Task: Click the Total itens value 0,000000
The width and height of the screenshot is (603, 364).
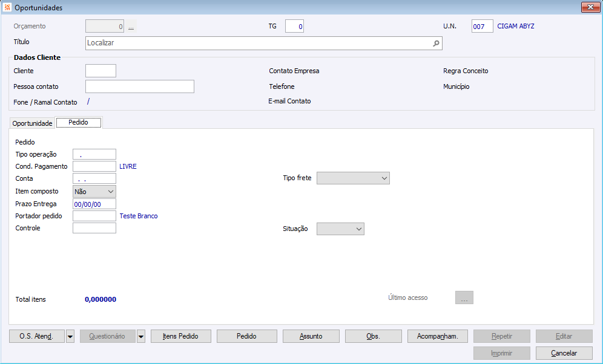Action: (100, 299)
